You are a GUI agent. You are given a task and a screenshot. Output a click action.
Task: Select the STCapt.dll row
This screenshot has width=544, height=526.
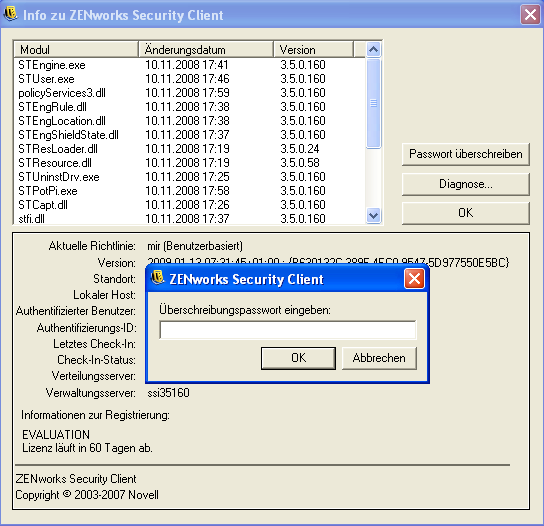click(x=189, y=205)
